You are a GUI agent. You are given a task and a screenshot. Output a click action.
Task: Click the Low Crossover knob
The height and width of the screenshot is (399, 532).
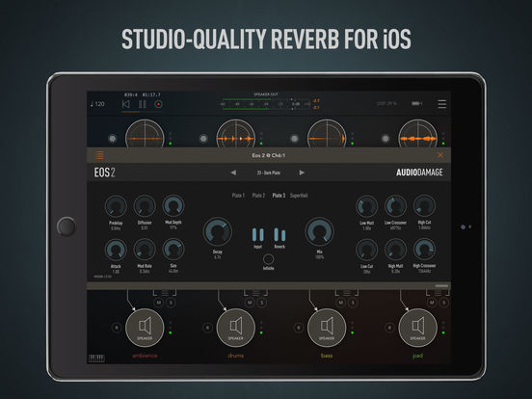click(395, 206)
